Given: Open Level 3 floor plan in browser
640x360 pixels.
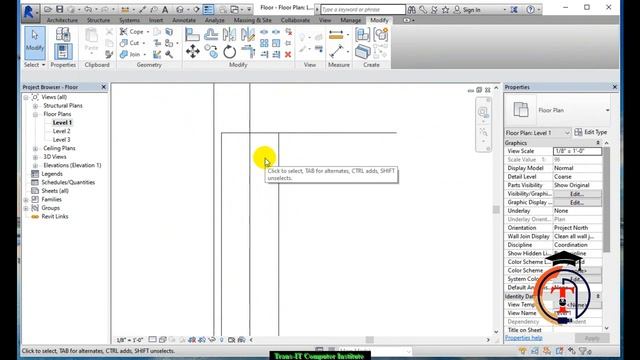Looking at the screenshot, I should pyautogui.click(x=61, y=140).
